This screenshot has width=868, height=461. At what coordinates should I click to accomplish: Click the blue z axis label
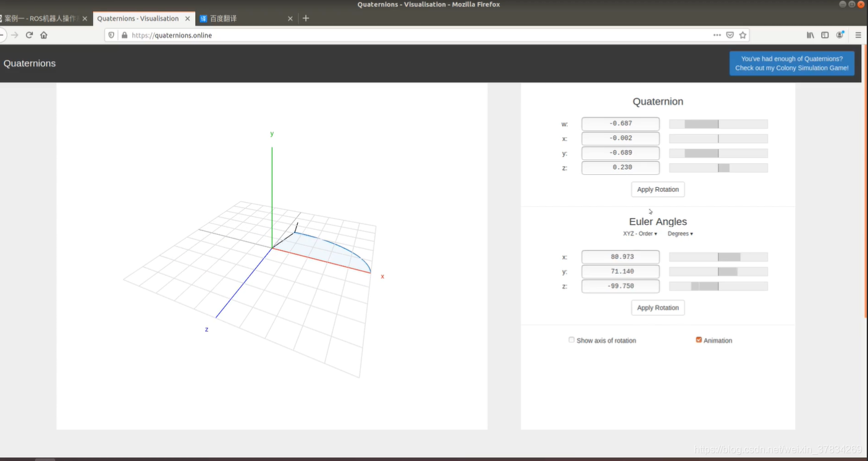206,329
